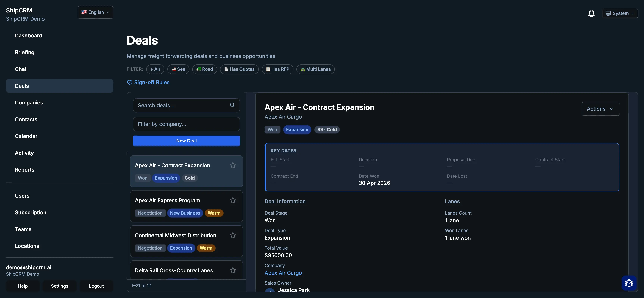
Task: Click the Expansion badge in deal header
Action: pyautogui.click(x=297, y=130)
